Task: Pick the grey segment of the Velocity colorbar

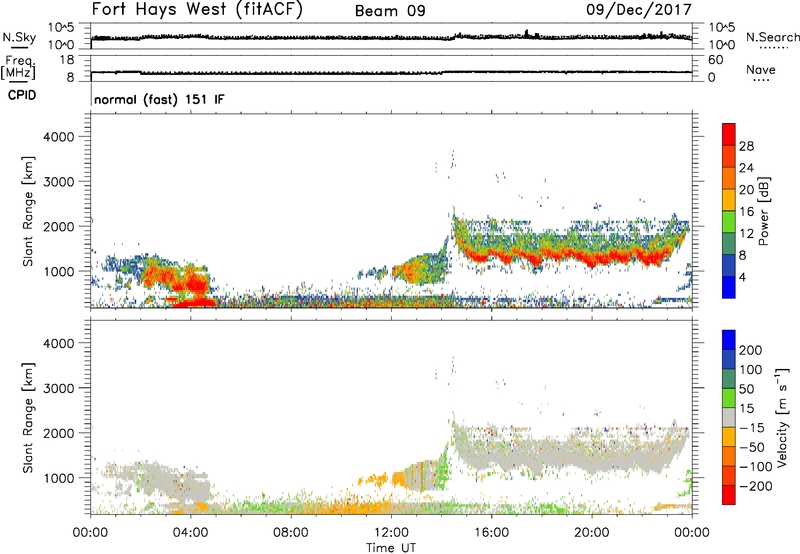Action: point(729,417)
